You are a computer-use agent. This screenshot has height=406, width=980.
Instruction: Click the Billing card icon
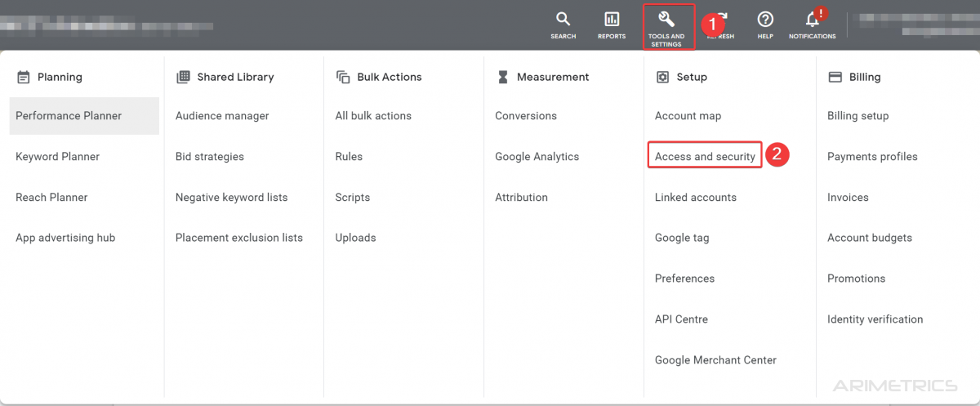point(835,77)
